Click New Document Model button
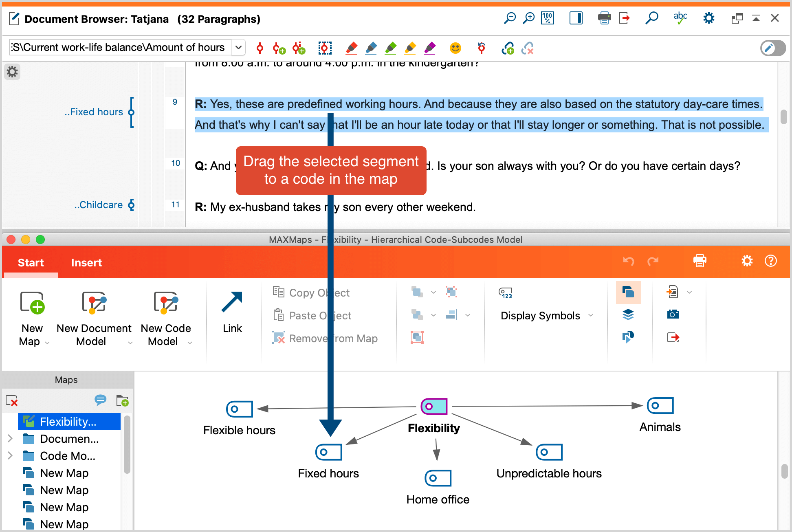792x532 pixels. 94,318
